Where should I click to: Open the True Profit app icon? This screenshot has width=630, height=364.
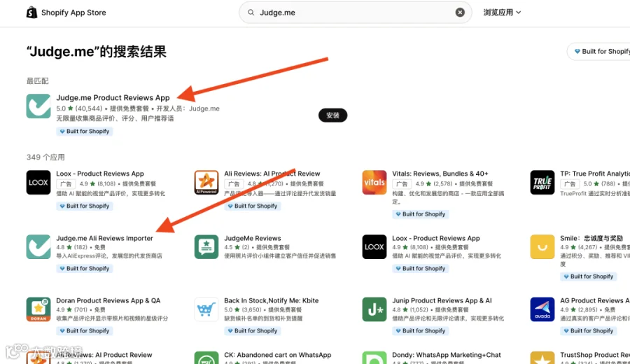[x=542, y=183]
